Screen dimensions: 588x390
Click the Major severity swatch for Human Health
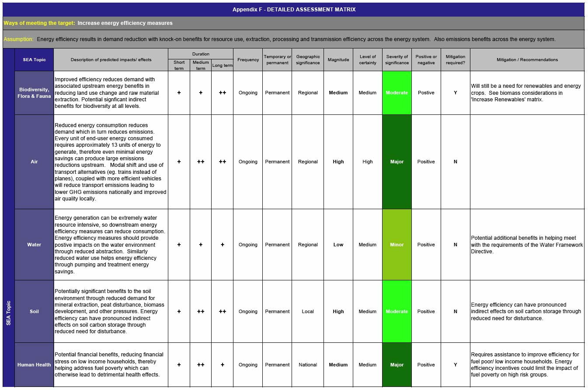pyautogui.click(x=397, y=365)
